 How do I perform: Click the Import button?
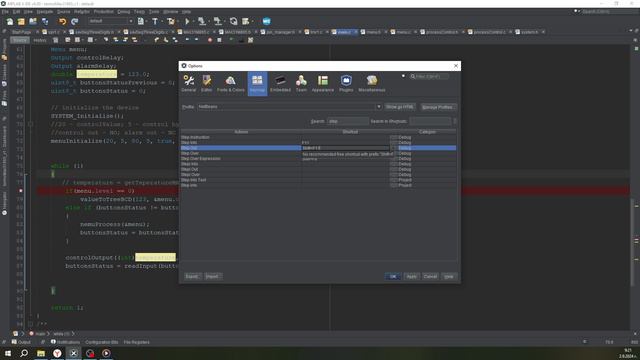[x=212, y=276]
